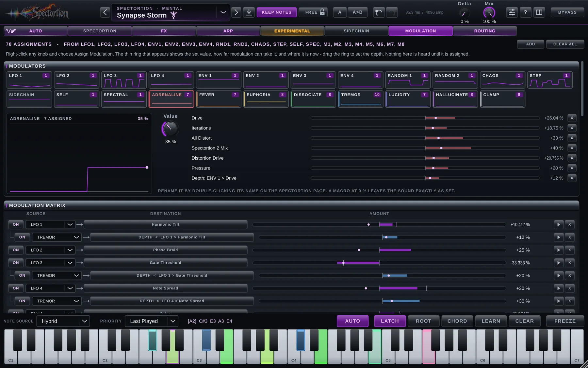Click the ADD assignment button

pyautogui.click(x=531, y=44)
